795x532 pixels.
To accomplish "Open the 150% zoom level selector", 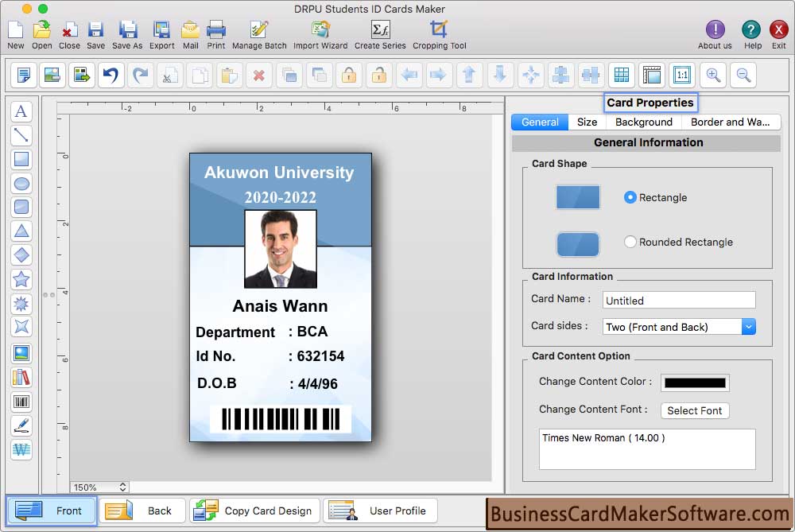I will pos(99,487).
